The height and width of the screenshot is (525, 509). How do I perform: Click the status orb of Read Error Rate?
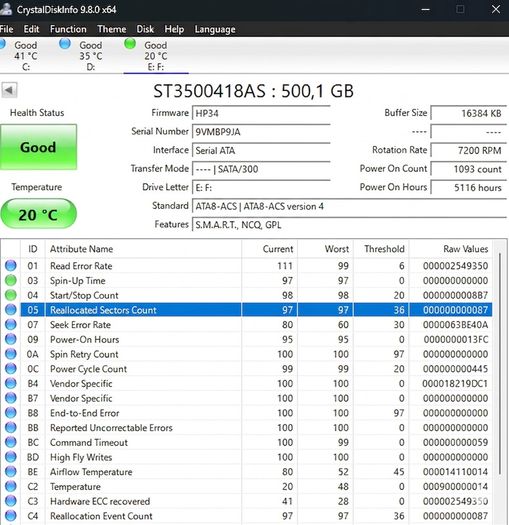click(11, 266)
